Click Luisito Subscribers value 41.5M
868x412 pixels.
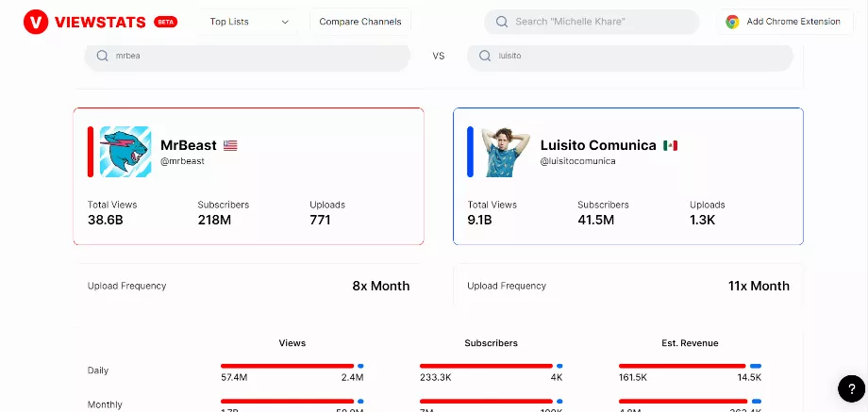coord(595,220)
